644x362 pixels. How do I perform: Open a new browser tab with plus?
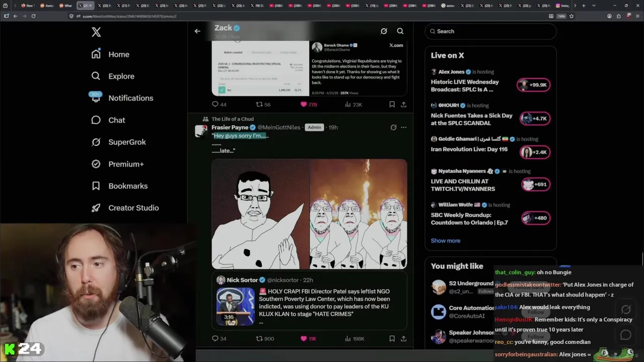pos(584,6)
